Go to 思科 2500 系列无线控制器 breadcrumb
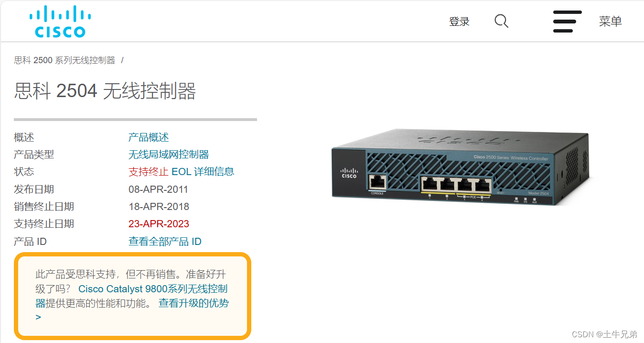This screenshot has height=343, width=644. 64,60
